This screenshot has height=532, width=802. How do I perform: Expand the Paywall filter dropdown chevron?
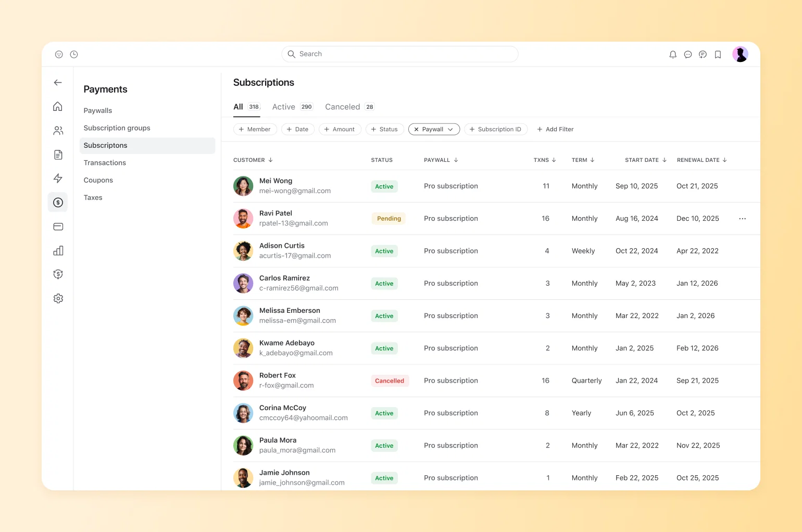click(450, 129)
